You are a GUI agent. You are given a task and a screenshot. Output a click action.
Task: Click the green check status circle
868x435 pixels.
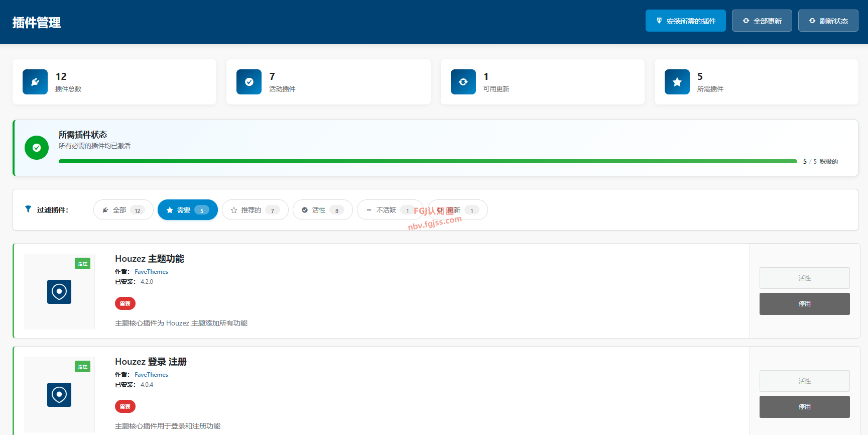[37, 148]
